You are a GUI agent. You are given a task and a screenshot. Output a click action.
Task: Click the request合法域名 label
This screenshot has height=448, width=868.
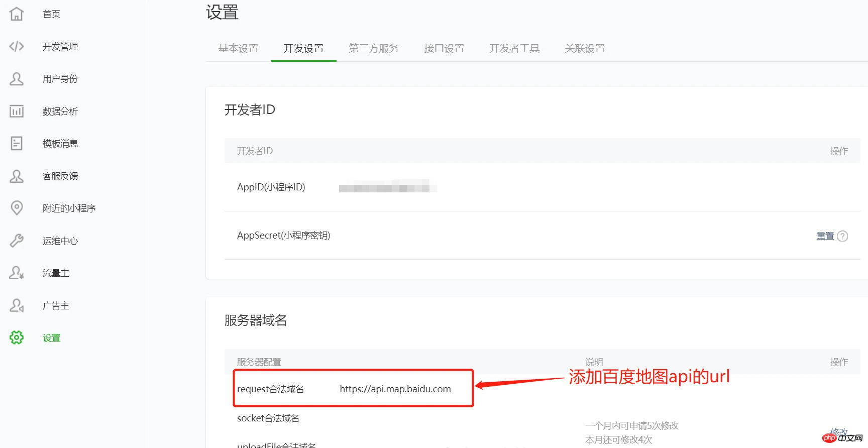[x=270, y=389]
